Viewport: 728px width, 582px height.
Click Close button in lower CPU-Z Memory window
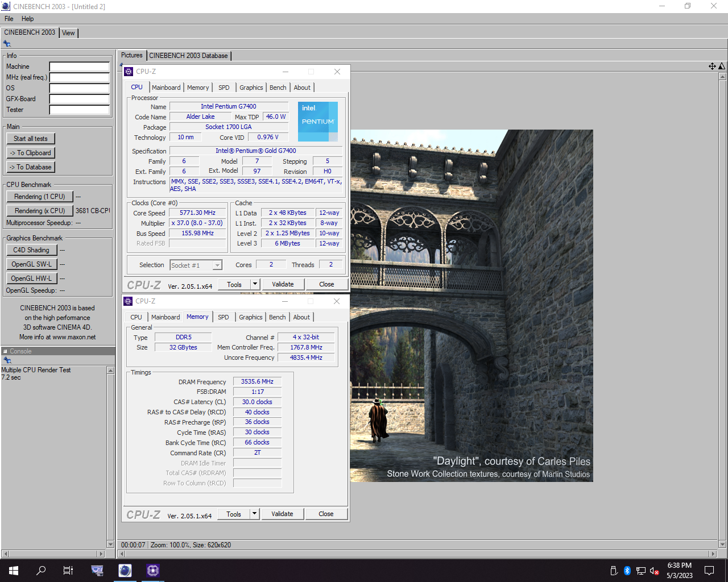(326, 514)
